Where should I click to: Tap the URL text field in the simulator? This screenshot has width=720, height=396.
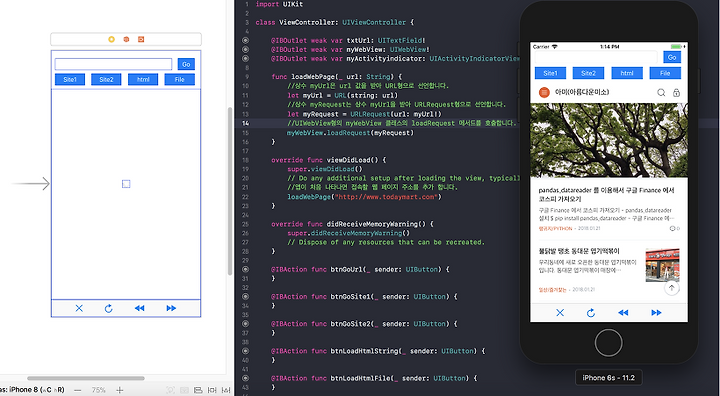(x=596, y=57)
